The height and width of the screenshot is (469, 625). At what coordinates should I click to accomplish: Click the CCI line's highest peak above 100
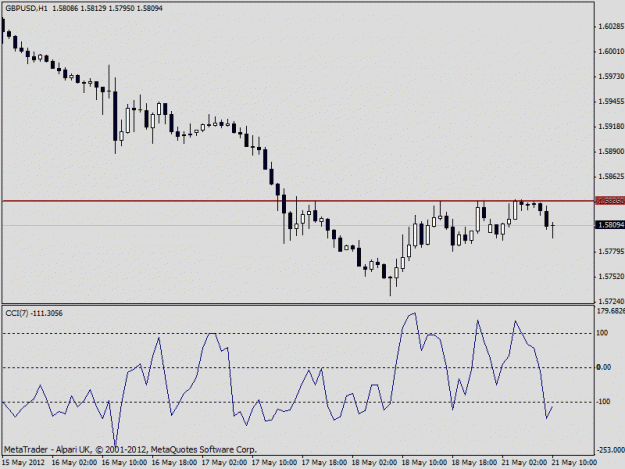pyautogui.click(x=415, y=313)
